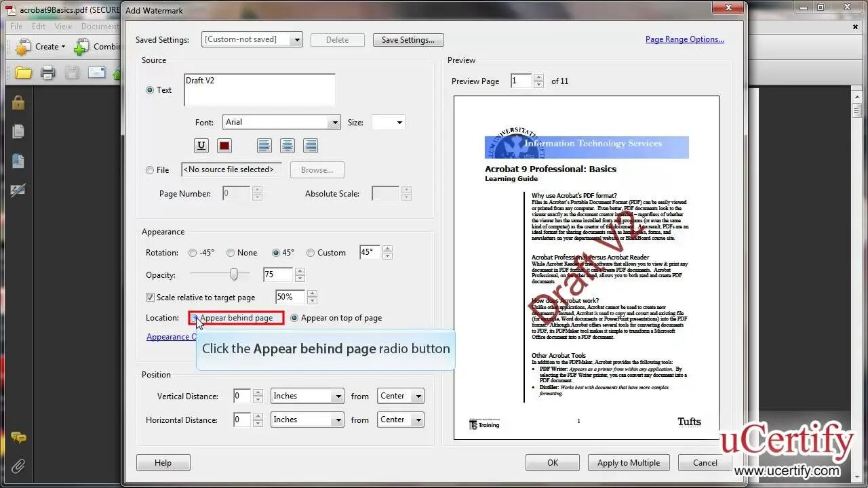Screen dimensions: 868x488
Task: Click the Help button
Action: [163, 463]
